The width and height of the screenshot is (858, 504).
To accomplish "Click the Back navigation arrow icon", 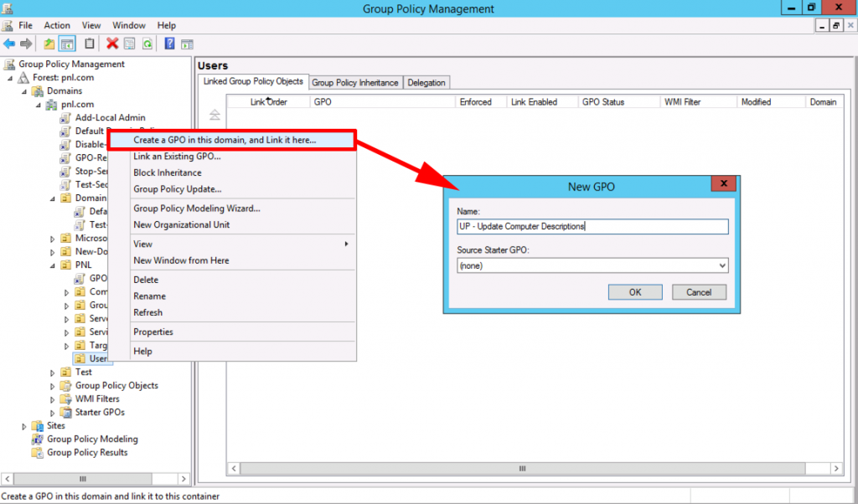I will [x=9, y=43].
